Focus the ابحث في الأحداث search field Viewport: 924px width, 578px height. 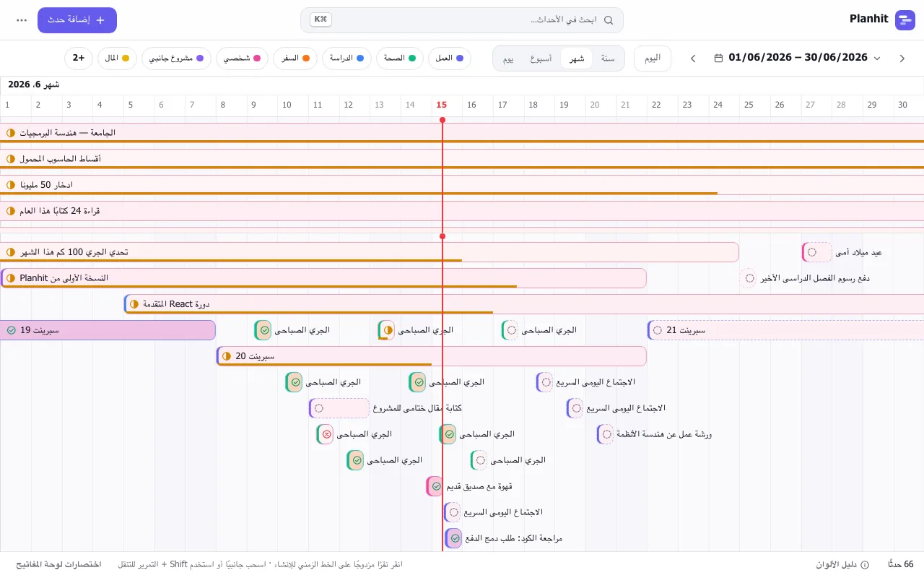[x=462, y=20]
